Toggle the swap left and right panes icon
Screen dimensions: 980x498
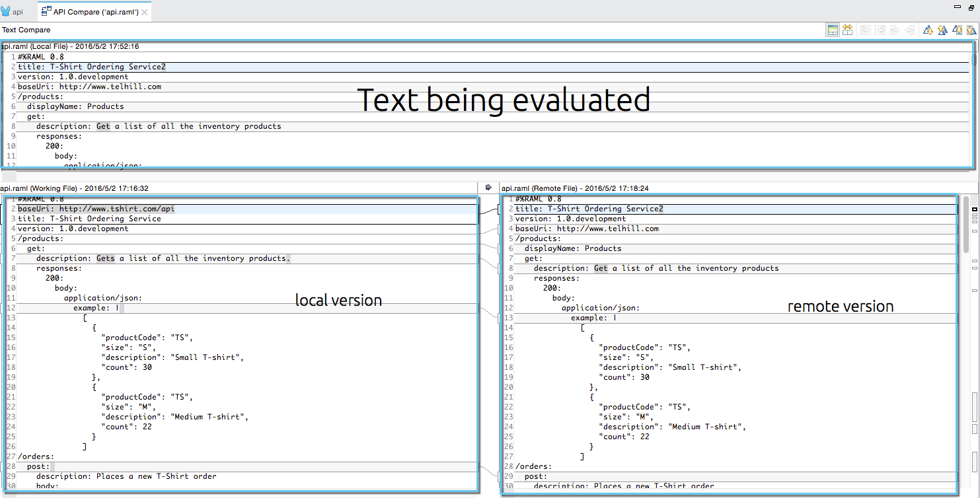[x=848, y=29]
